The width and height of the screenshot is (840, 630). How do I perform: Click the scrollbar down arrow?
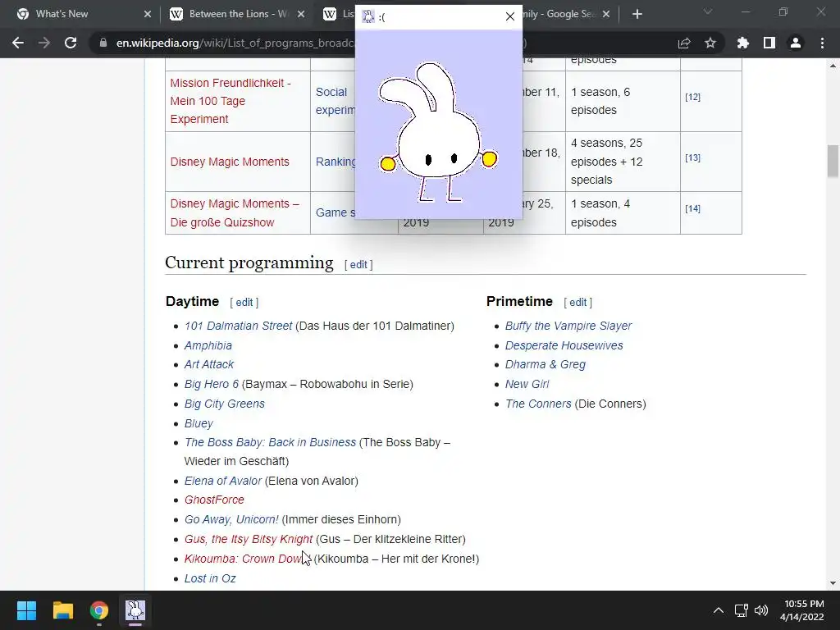[x=833, y=583]
